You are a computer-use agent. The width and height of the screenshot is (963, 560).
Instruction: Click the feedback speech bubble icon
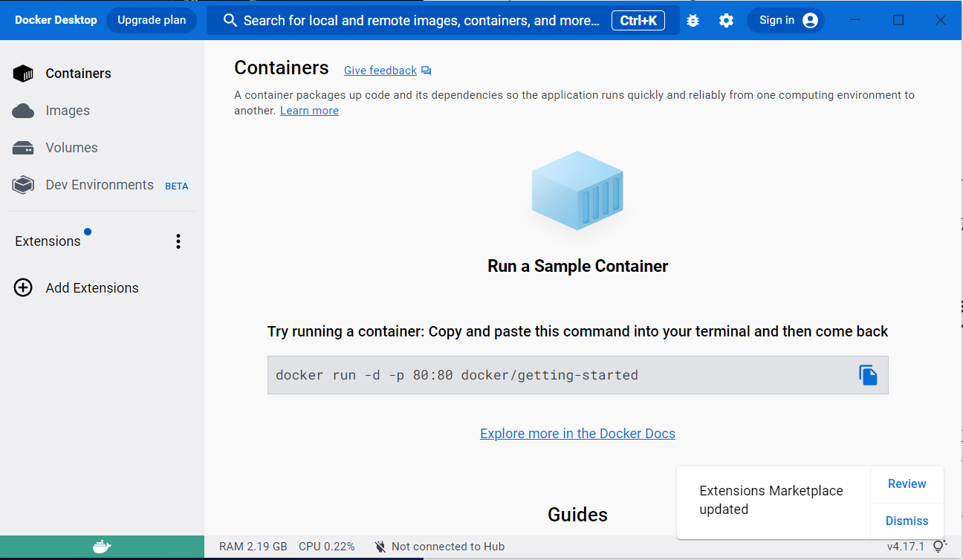(426, 71)
